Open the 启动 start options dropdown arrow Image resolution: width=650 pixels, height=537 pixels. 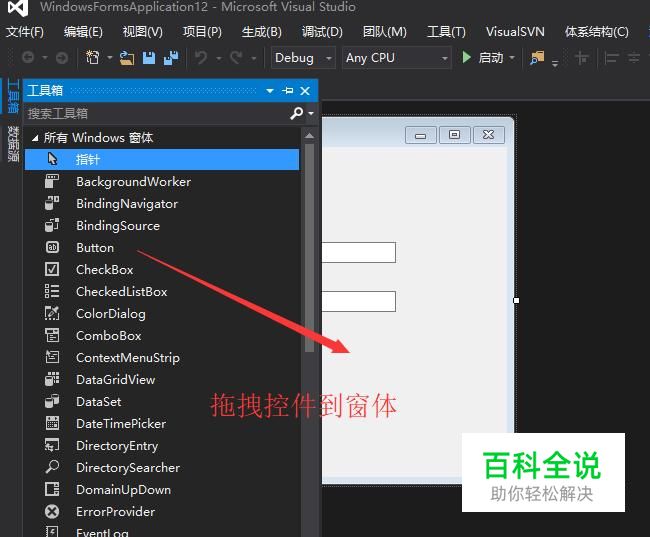512,57
